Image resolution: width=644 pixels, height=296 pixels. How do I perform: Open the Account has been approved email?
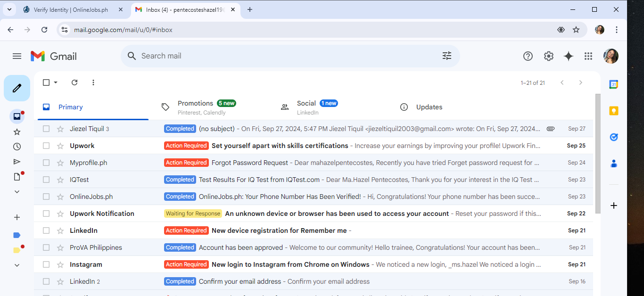coord(314,247)
